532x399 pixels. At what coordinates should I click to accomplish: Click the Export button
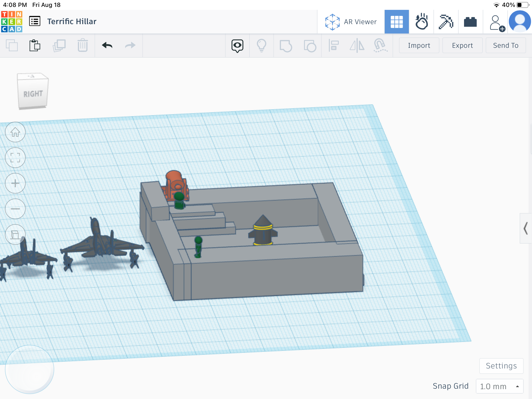point(462,46)
